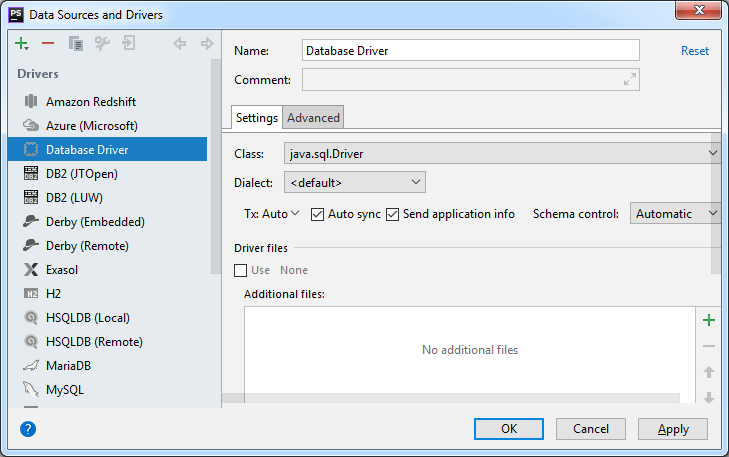Click into the Name input field
The width and height of the screenshot is (729, 457).
[470, 51]
